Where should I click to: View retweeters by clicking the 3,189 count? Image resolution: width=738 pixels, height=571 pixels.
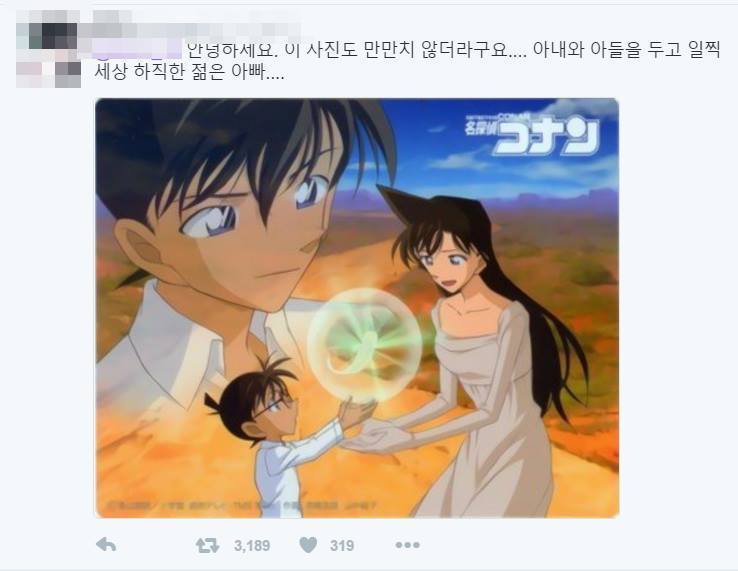[252, 546]
